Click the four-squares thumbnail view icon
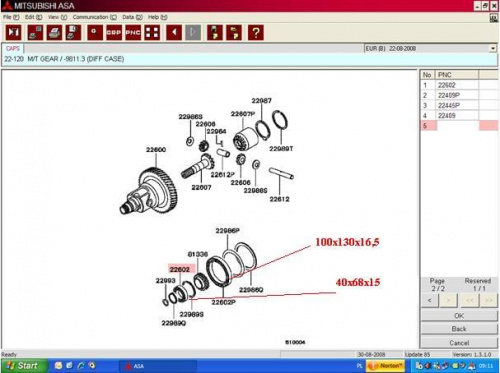500x373 pixels. click(152, 33)
